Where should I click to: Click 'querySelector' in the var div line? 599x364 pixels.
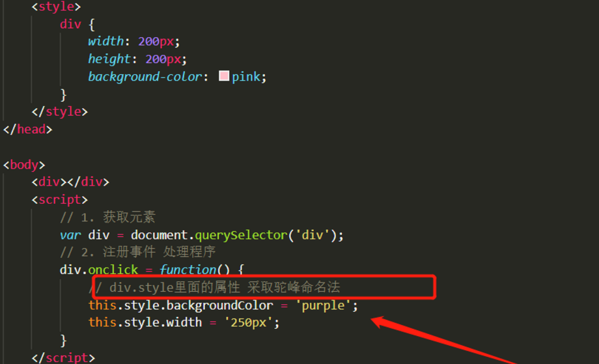[241, 235]
